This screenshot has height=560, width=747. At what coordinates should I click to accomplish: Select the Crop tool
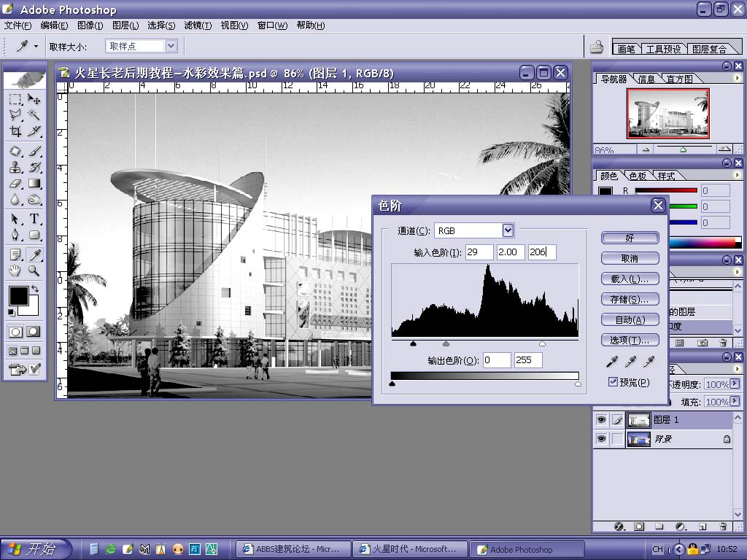pos(15,131)
